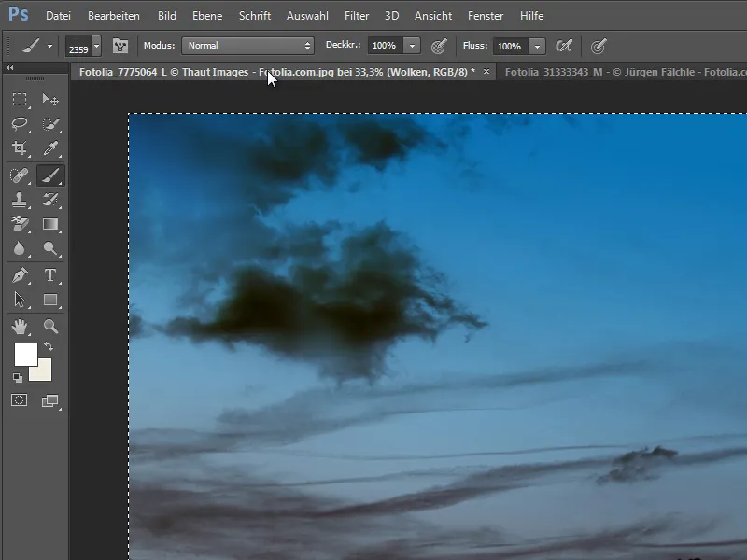Open the Auswahl menu
Viewport: 747px width, 560px height.
point(307,16)
